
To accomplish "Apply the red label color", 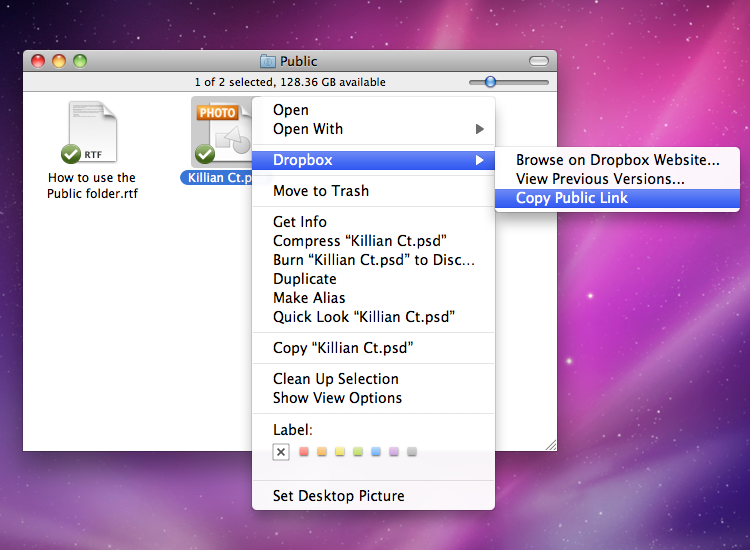I will click(303, 452).
